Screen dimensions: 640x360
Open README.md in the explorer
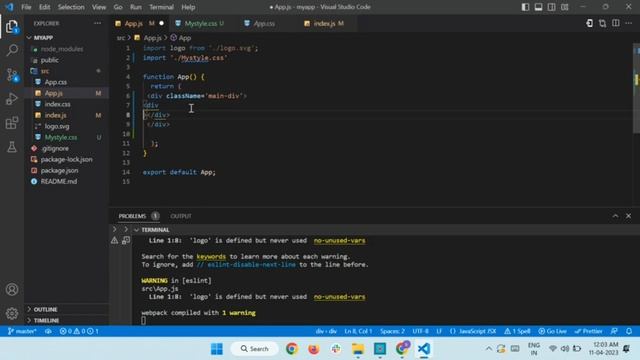pos(58,181)
